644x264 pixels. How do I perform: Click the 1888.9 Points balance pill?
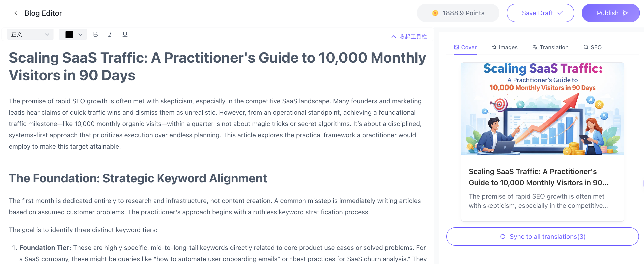click(x=458, y=13)
